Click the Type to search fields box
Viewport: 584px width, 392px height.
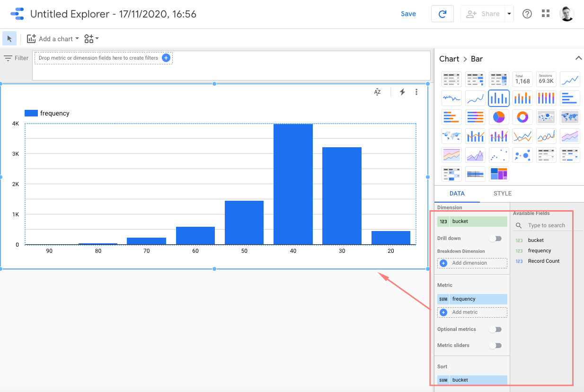click(546, 226)
